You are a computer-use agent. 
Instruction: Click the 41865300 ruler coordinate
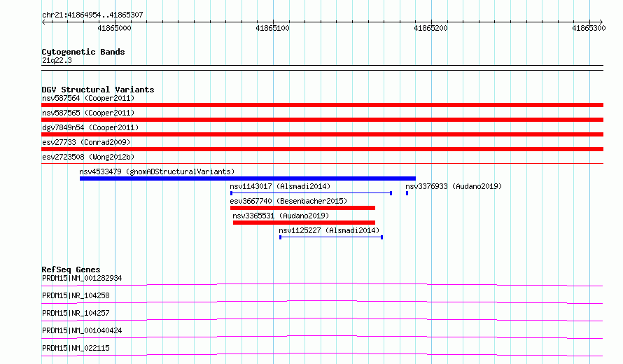pyautogui.click(x=589, y=28)
